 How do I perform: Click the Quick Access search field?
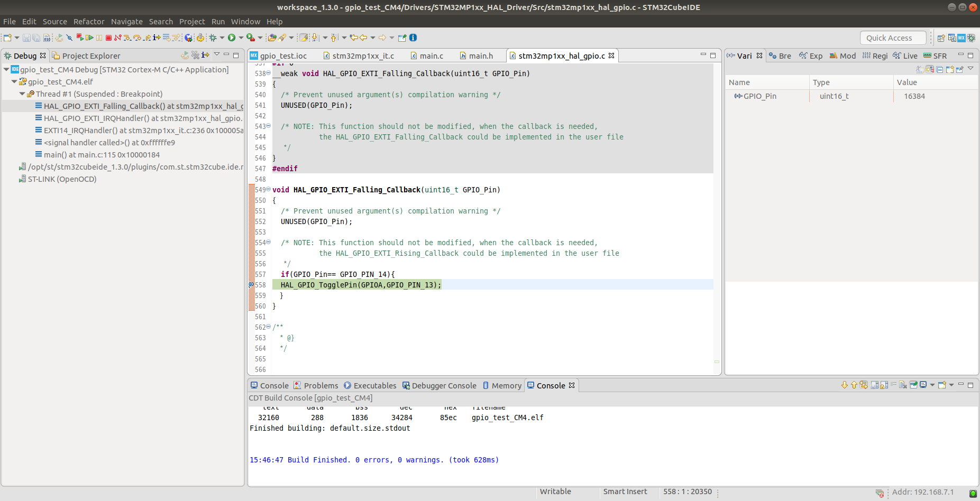pyautogui.click(x=893, y=38)
